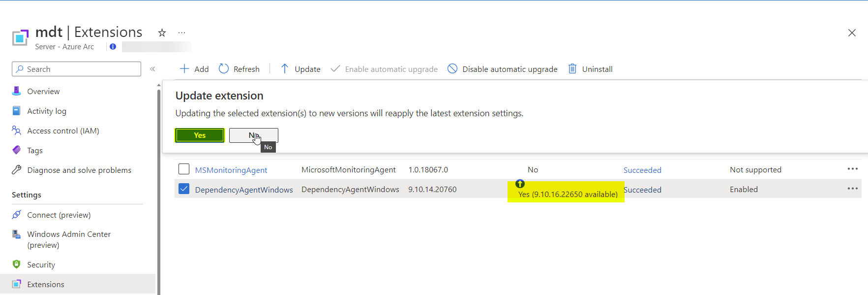Click the 'Enabled' automatic upgrade cell
868x295 pixels.
click(x=744, y=190)
